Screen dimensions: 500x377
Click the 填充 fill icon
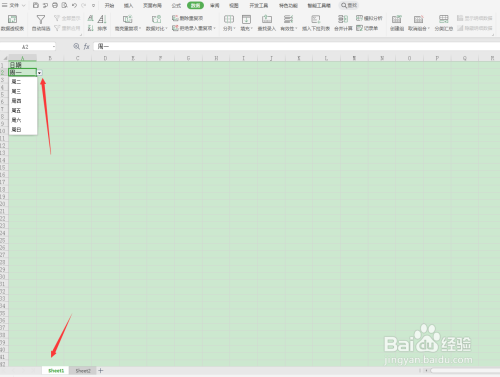[x=246, y=19]
